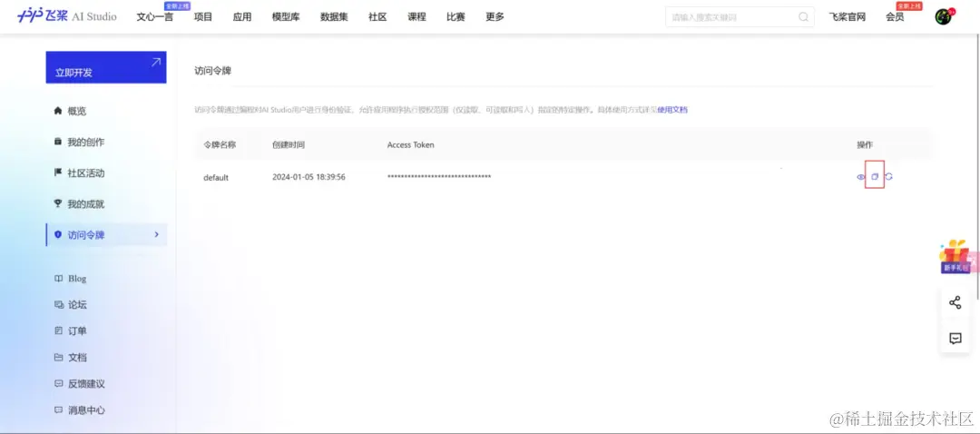980x434 pixels.
Task: Open the user avatar profile menu
Action: pos(943,17)
